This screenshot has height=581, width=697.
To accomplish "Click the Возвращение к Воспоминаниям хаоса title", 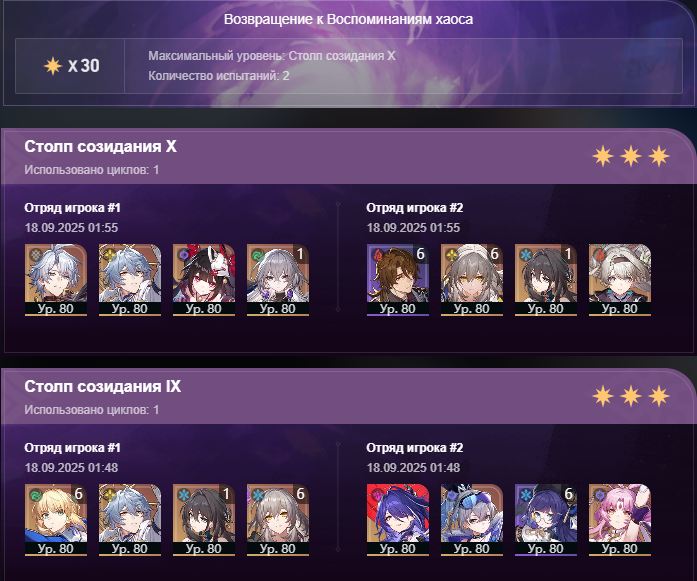I will tap(348, 19).
